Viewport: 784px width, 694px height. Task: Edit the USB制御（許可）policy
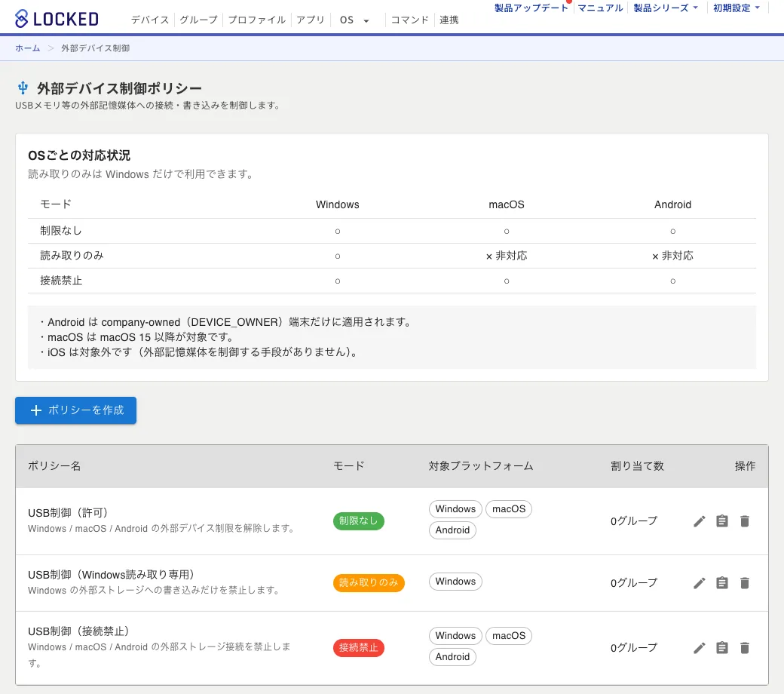[x=699, y=521]
